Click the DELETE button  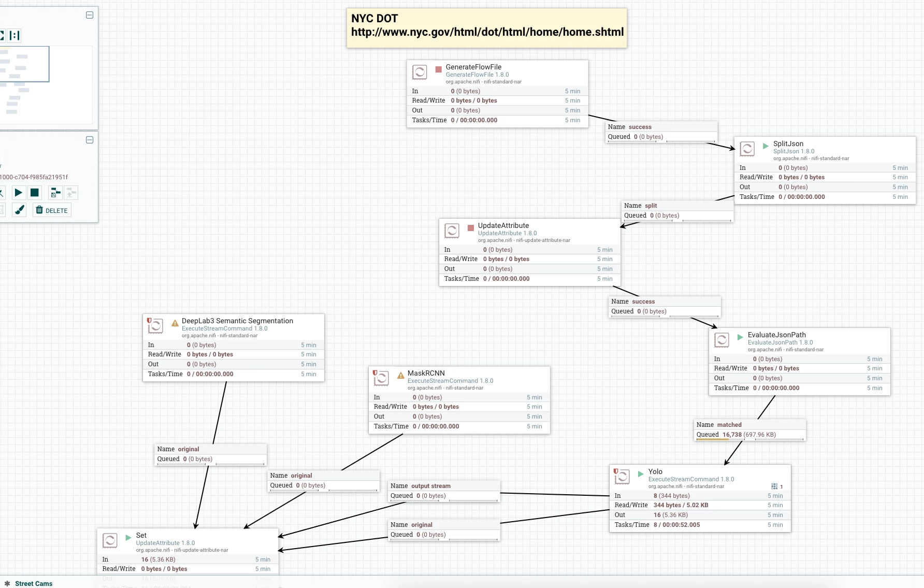(x=52, y=210)
